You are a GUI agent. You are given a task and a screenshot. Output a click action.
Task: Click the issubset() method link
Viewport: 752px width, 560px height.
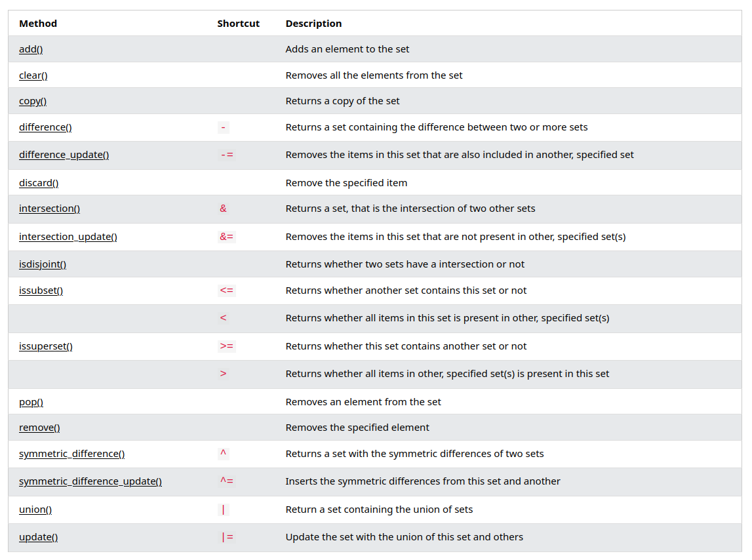point(41,290)
